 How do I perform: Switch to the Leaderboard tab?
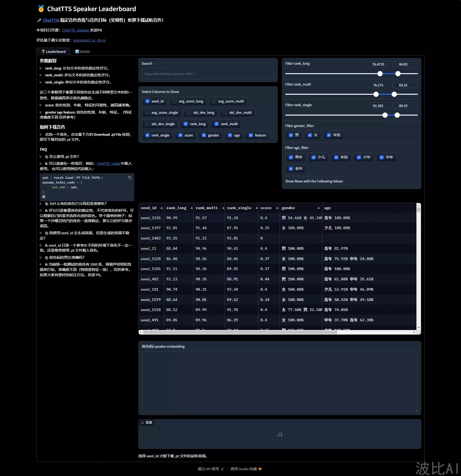click(54, 51)
